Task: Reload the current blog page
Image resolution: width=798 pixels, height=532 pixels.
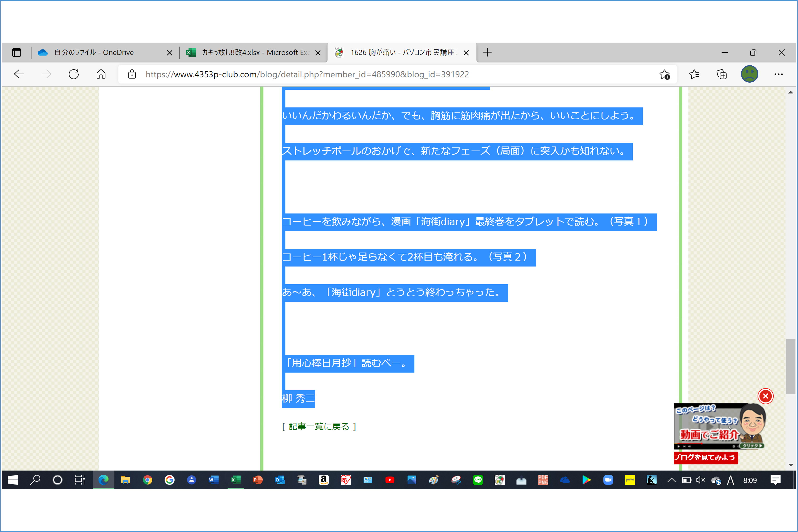Action: tap(74, 74)
